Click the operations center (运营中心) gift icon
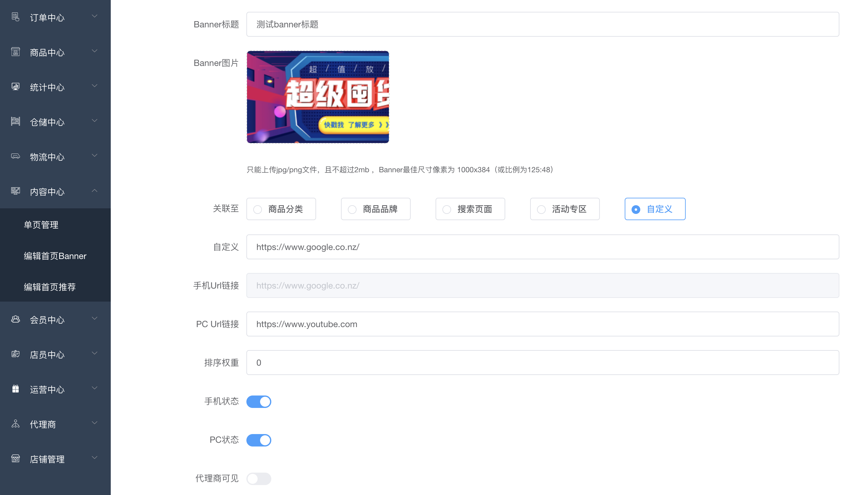868x495 pixels. tap(15, 389)
